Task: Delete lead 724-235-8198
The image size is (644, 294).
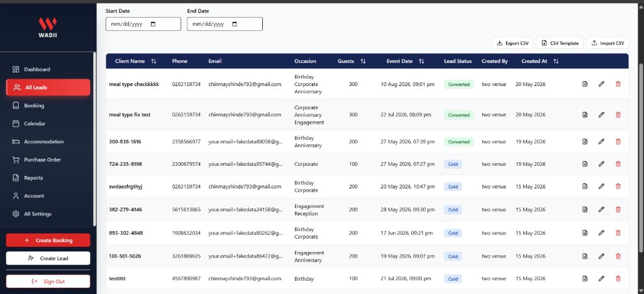Action: [618, 164]
